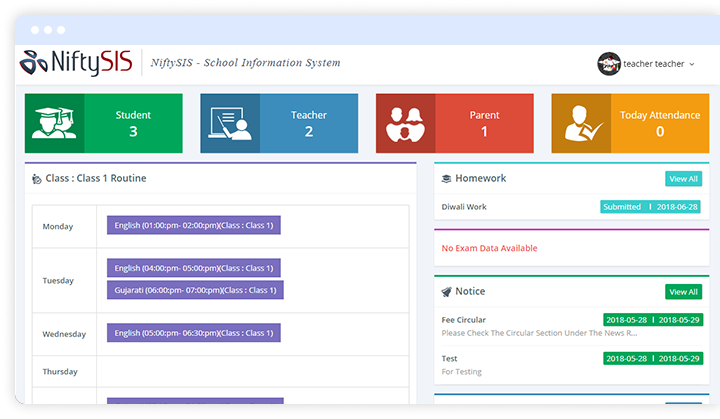Screen dimensions: 720x419
Task: Click the Class Routine header icon
Action: [37, 179]
